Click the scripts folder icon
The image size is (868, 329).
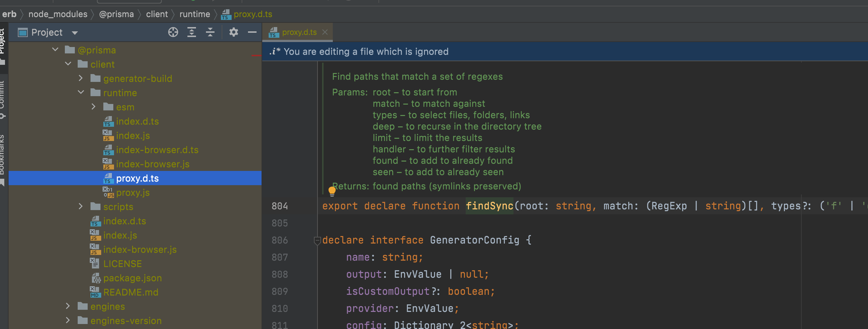click(95, 207)
